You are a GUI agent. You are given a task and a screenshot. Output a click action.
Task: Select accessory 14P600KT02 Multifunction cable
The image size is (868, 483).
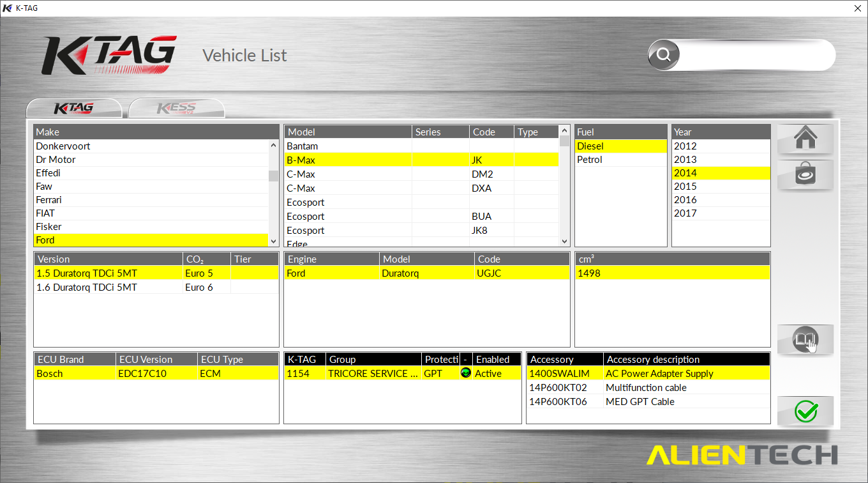(648, 387)
